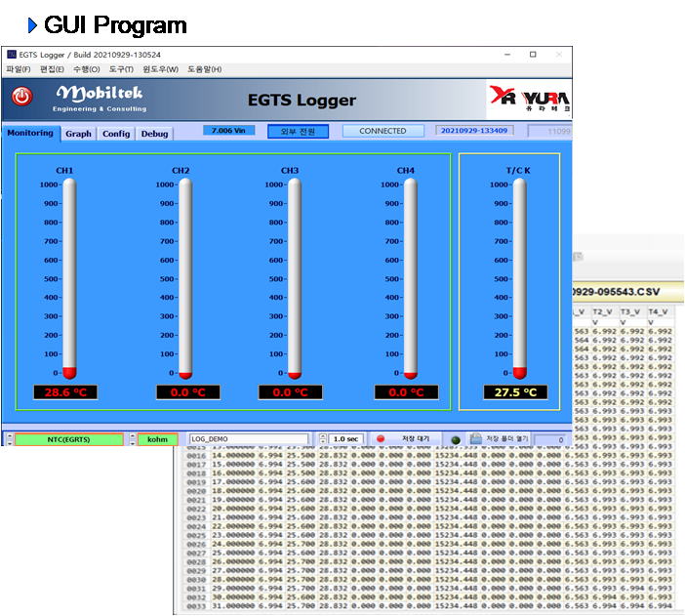Click the T/C K thermometer bar
The height and width of the screenshot is (616, 685).
coord(520,278)
